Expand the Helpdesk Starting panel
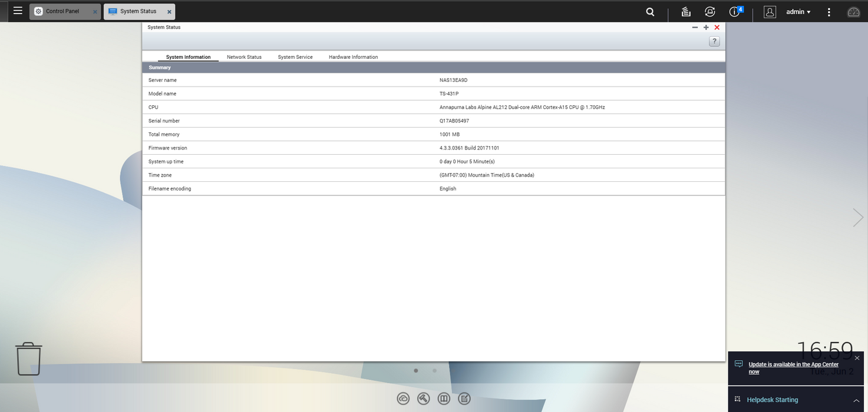The width and height of the screenshot is (868, 412). pos(856,400)
